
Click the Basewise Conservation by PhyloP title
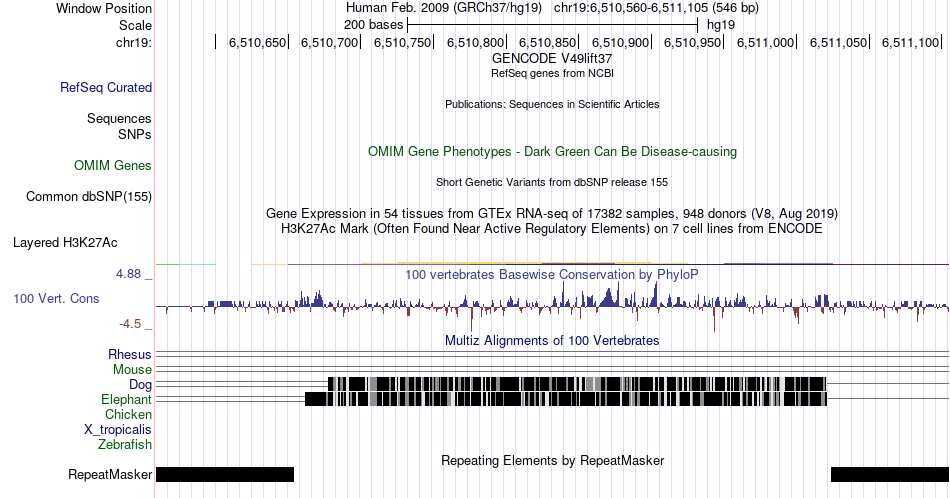pyautogui.click(x=552, y=274)
